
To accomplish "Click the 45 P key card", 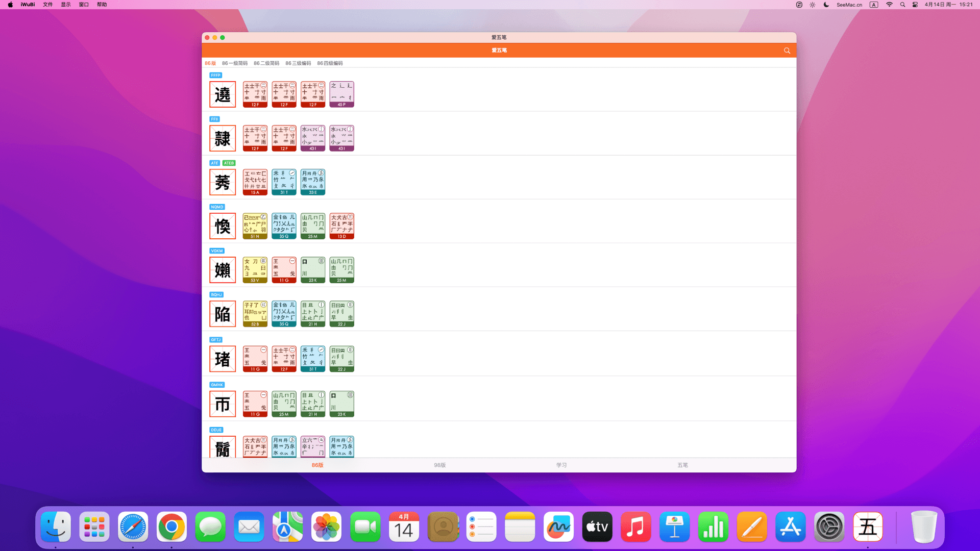I will click(x=341, y=94).
